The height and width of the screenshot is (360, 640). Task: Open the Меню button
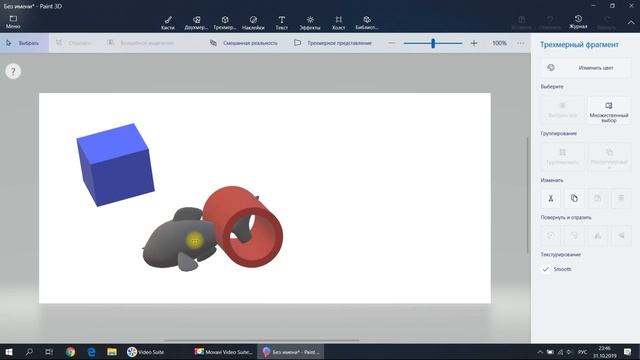point(13,22)
